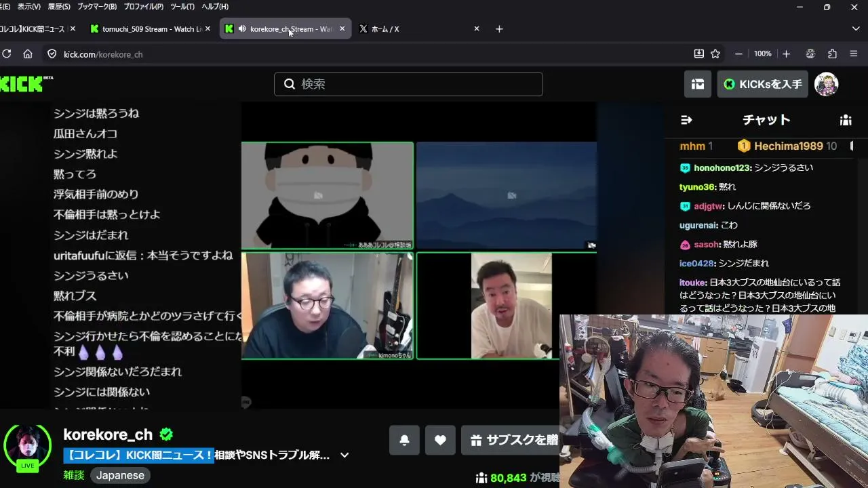Screen dimensions: 868x488
Task: Open the korekore_ch channel name
Action: 108,434
